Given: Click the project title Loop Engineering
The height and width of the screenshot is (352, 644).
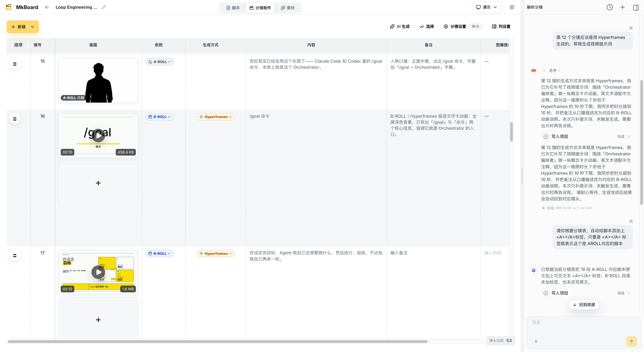Looking at the screenshot, I should (76, 7).
